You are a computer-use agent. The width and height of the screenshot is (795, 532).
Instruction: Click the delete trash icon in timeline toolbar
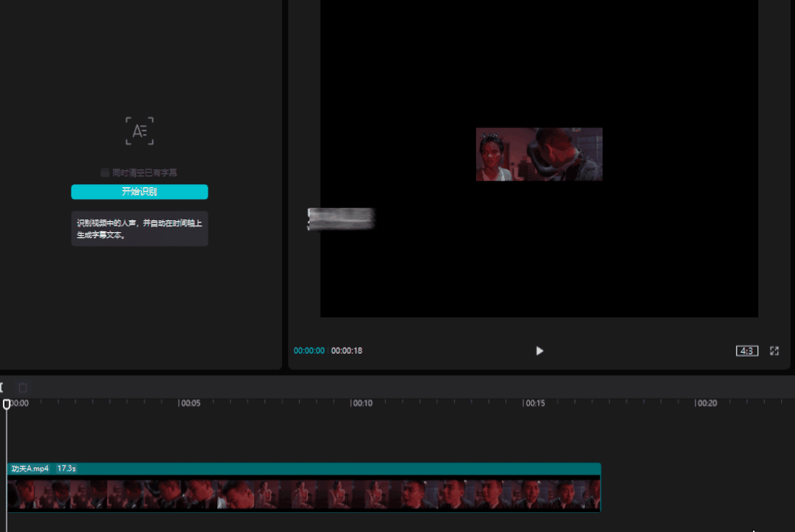click(x=22, y=388)
